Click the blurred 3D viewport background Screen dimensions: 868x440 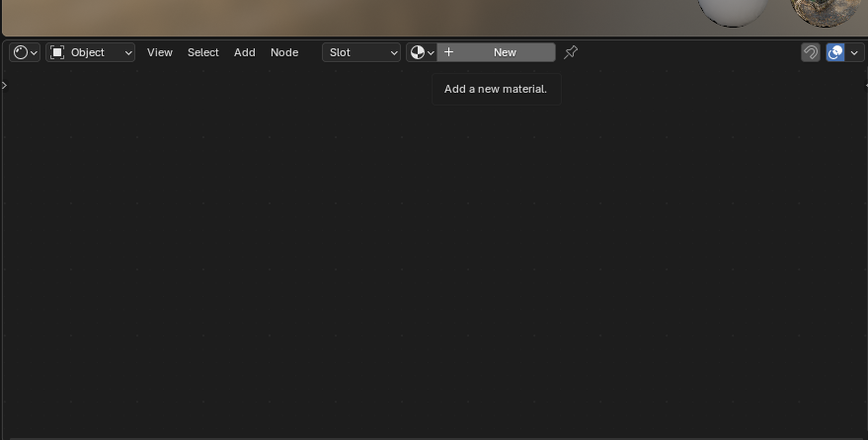point(346,15)
